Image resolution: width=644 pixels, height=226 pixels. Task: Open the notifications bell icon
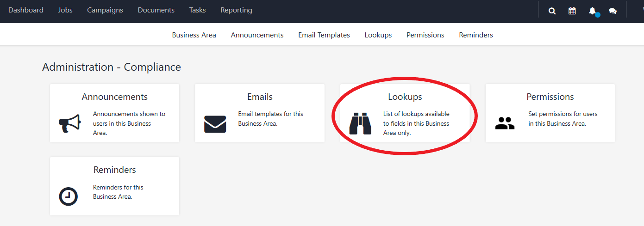592,11
